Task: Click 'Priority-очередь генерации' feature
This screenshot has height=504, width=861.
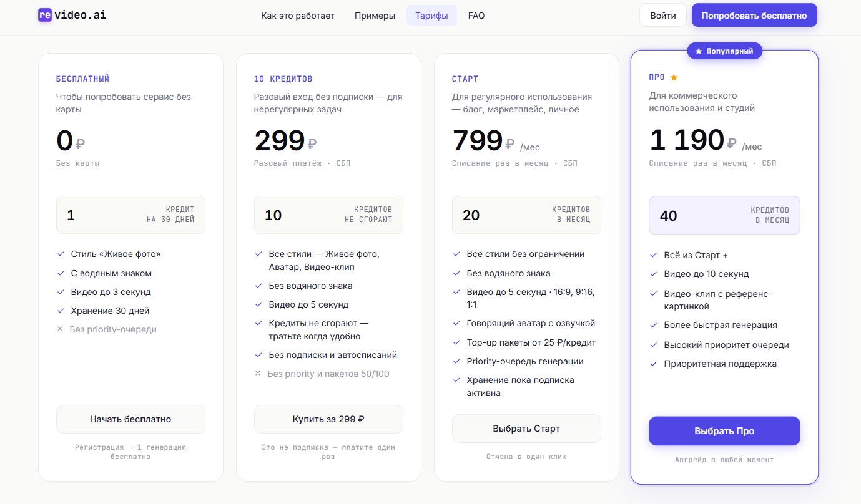Action: (x=525, y=361)
